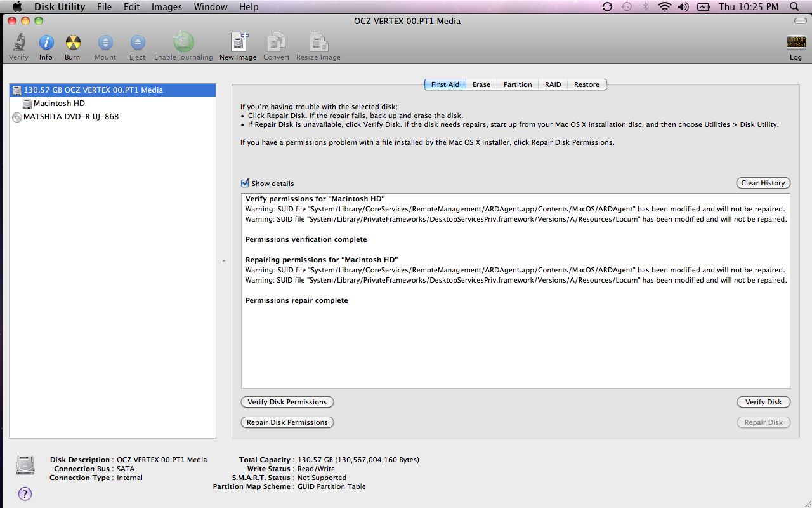Click S.M.A.R.T. Status 'Not Supported' value
Viewport: 812px width, 508px height.
pyautogui.click(x=322, y=478)
